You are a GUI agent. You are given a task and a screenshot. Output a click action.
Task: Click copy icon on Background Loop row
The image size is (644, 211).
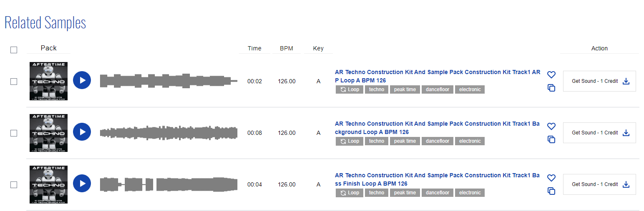(551, 140)
